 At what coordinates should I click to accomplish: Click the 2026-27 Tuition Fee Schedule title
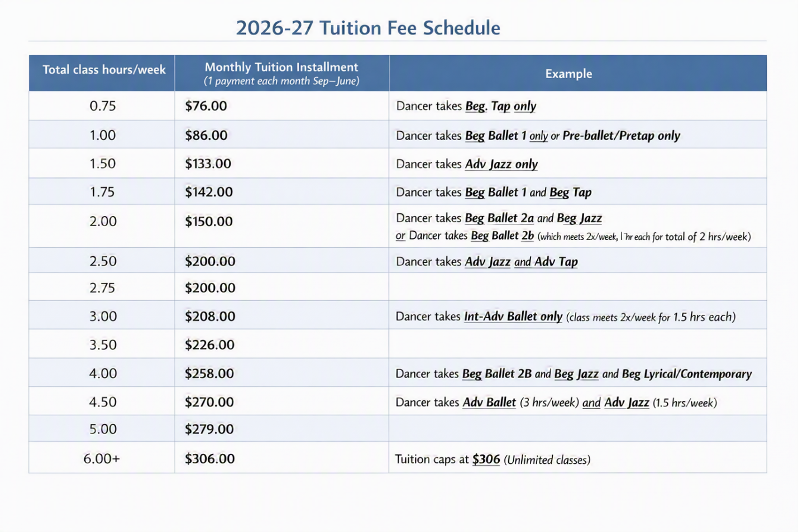367,28
